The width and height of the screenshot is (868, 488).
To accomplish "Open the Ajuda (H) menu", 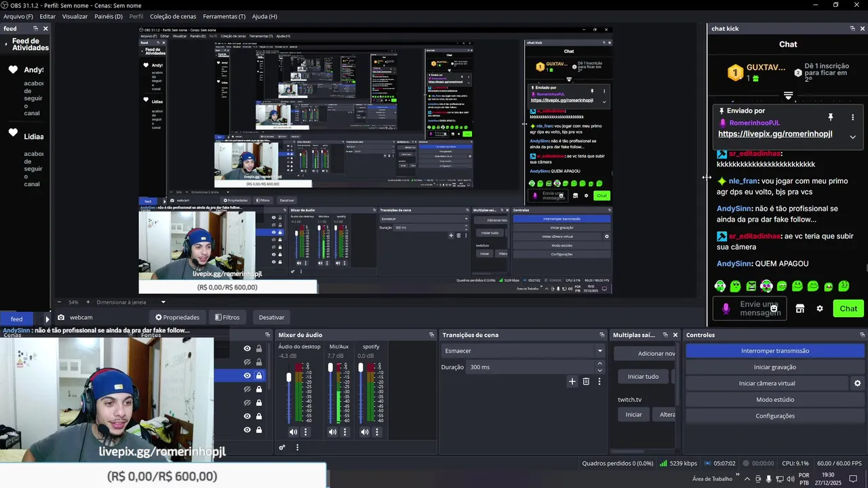I will pyautogui.click(x=264, y=16).
